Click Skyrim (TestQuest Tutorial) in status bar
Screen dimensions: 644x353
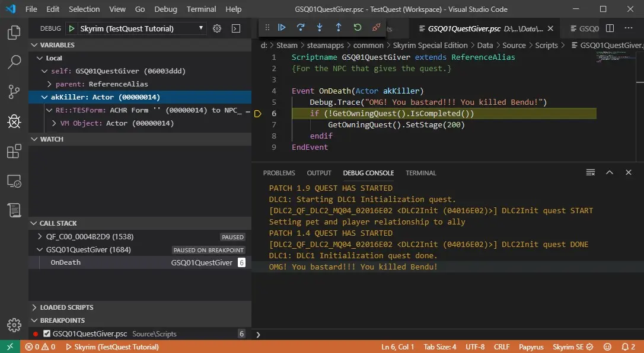point(112,347)
